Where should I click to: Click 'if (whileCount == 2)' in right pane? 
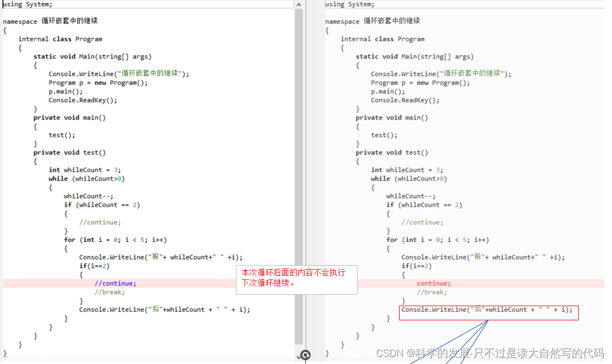424,205
